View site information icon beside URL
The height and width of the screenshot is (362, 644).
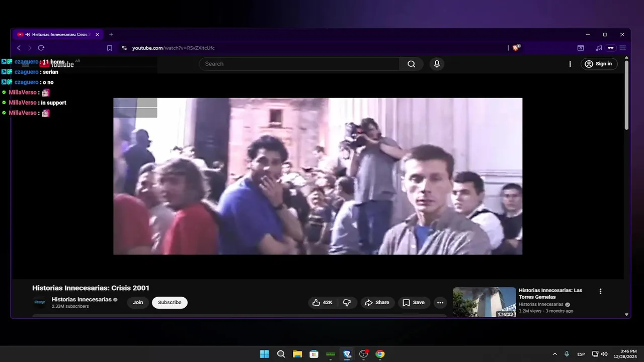tap(124, 48)
